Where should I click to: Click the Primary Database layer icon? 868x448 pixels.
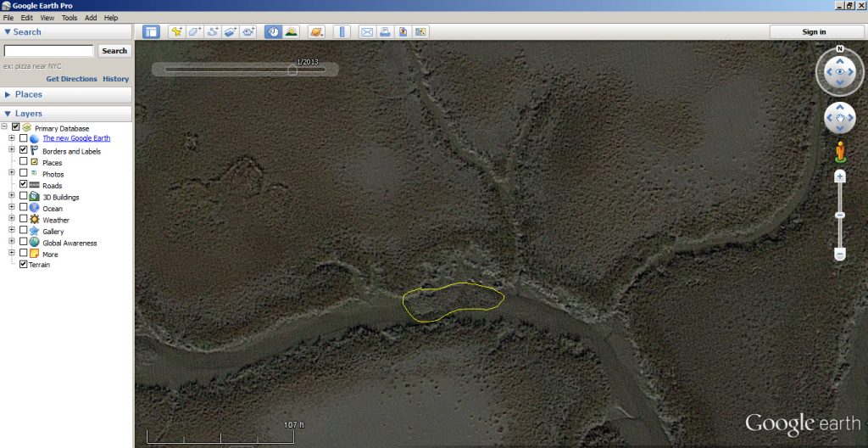pyautogui.click(x=26, y=127)
